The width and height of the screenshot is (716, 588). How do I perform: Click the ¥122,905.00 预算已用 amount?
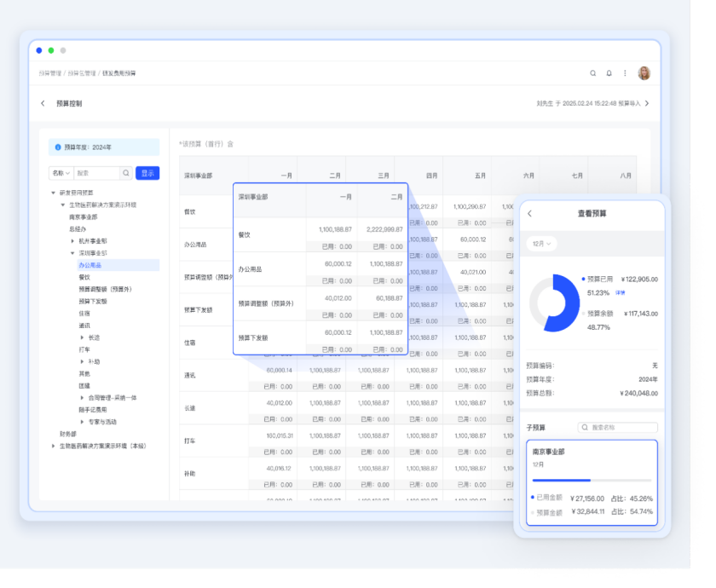[639, 279]
